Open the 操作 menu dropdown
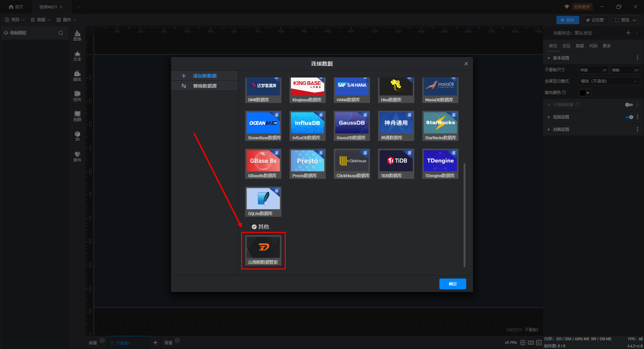Image resolution: width=644 pixels, height=349 pixels. pyautogui.click(x=66, y=20)
